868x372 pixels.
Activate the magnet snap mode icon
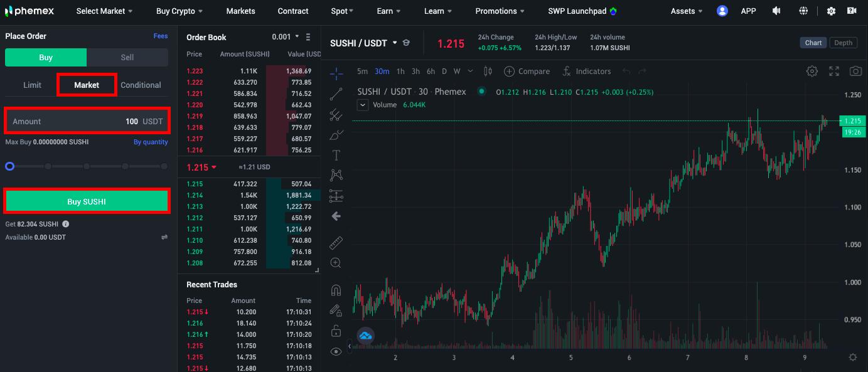coord(336,290)
